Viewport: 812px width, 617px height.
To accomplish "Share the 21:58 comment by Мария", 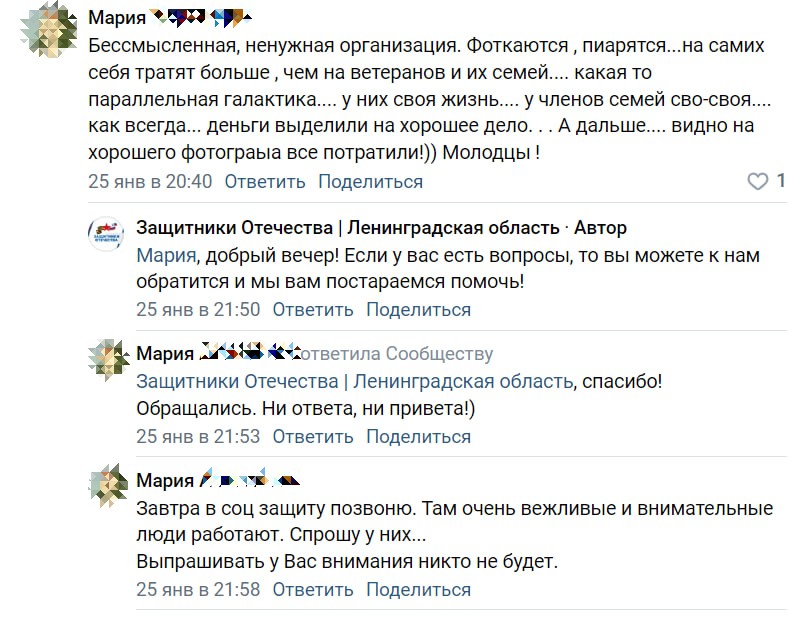I will click(x=418, y=589).
